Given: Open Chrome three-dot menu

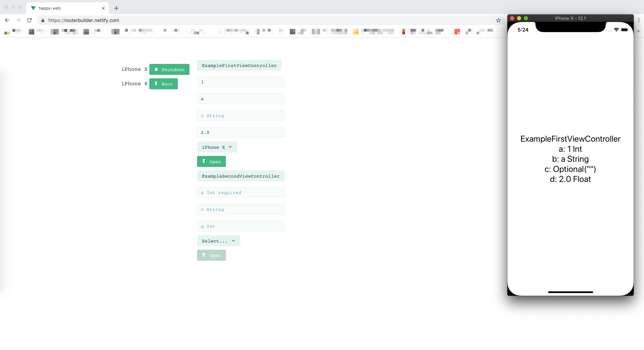Looking at the screenshot, I should tap(639, 20).
